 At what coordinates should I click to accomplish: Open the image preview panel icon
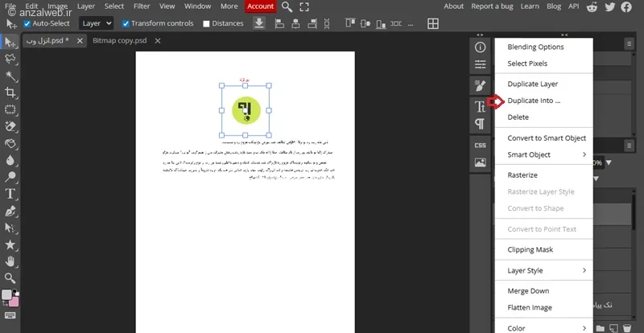tap(480, 162)
